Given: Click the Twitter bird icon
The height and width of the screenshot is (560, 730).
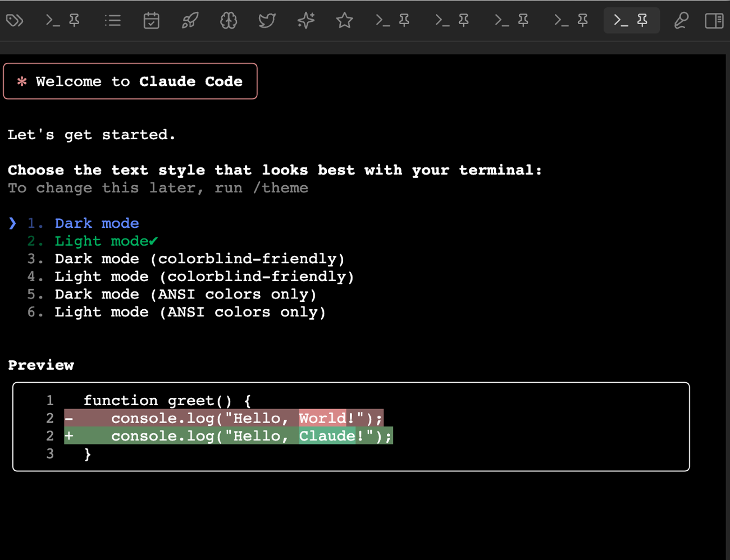Looking at the screenshot, I should tap(267, 21).
